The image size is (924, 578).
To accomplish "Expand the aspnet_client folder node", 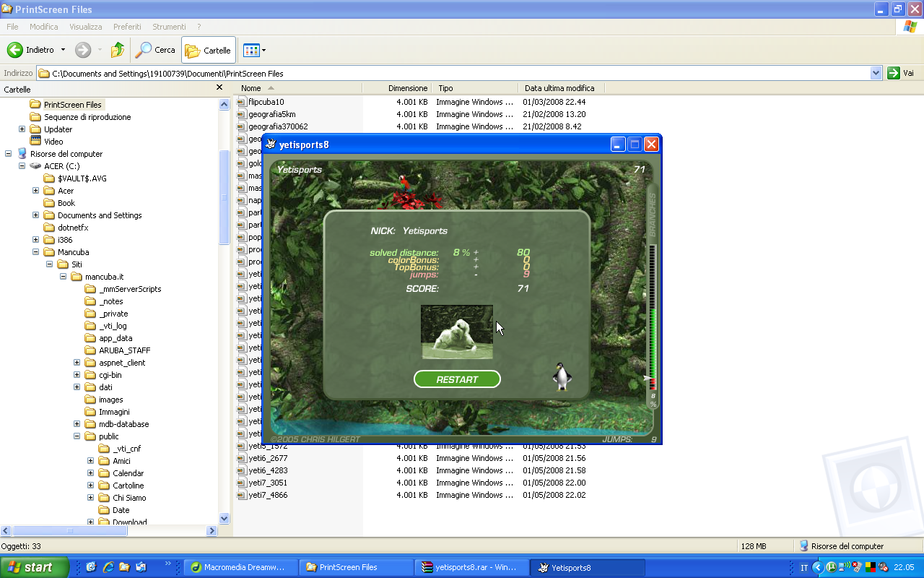I will click(x=77, y=363).
